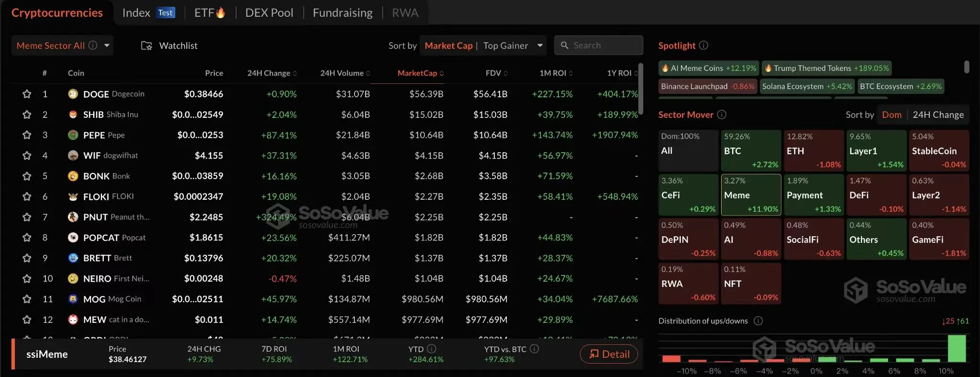Screen dimensions: 980x377
Task: Toggle the favorite star for PEPE
Action: point(27,135)
